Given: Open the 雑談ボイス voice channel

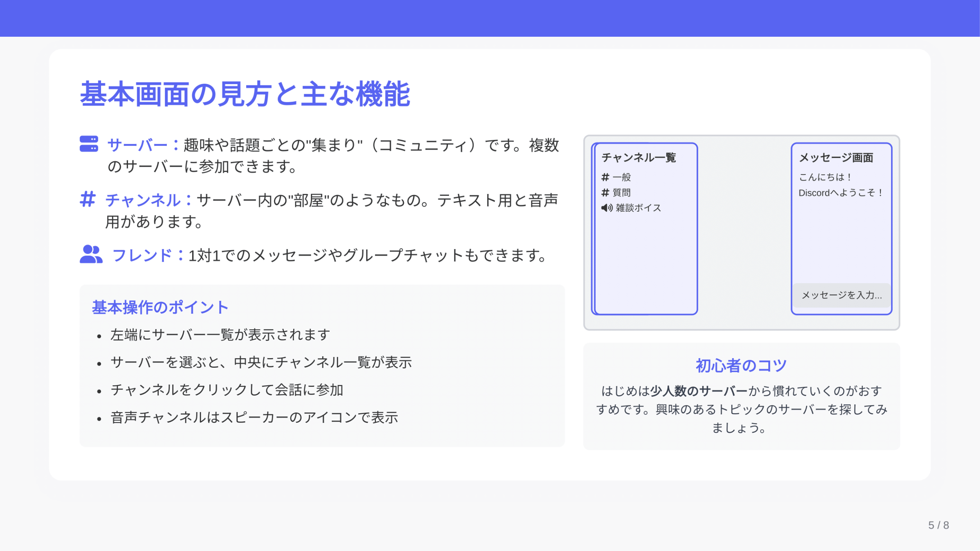Looking at the screenshot, I should tap(638, 208).
